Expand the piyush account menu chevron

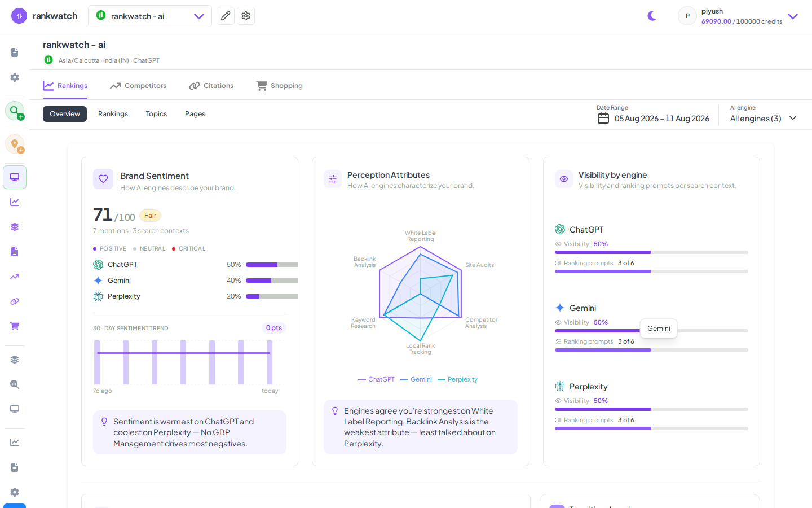793,16
